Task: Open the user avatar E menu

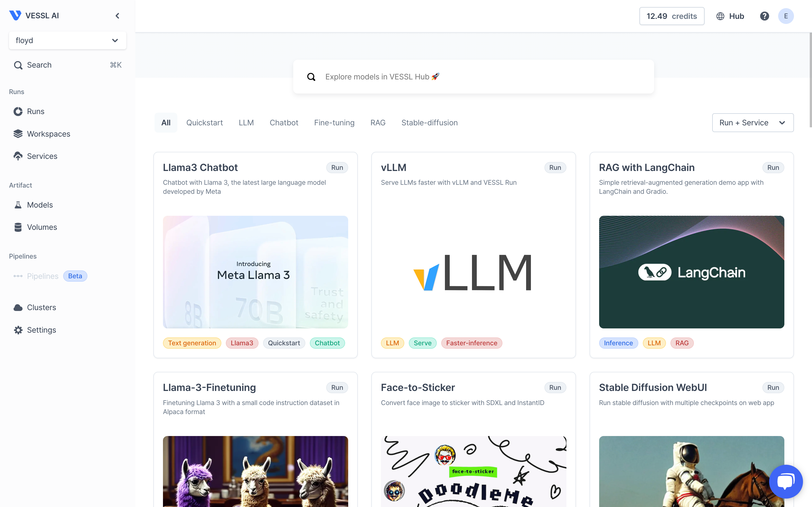Action: click(x=786, y=16)
